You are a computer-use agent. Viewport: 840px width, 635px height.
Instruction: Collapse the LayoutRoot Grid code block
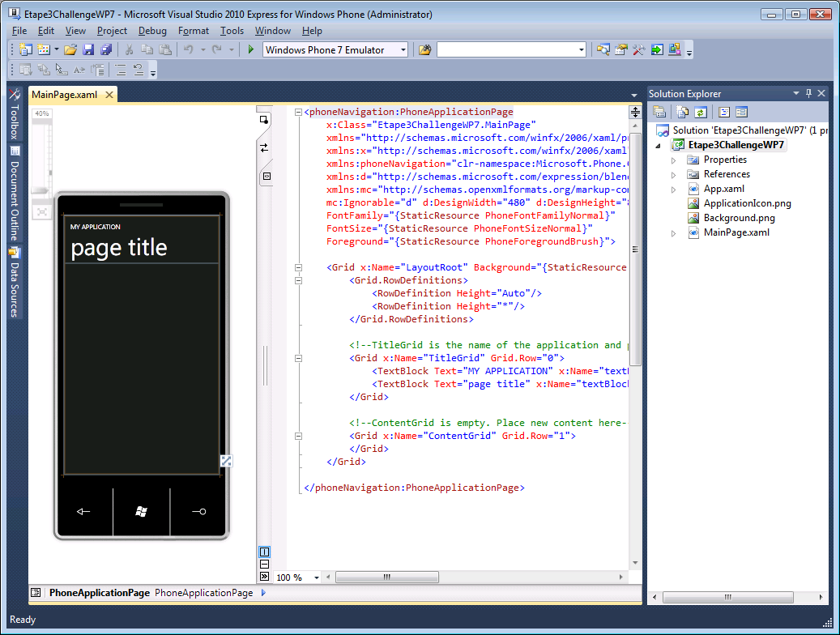[x=299, y=267]
